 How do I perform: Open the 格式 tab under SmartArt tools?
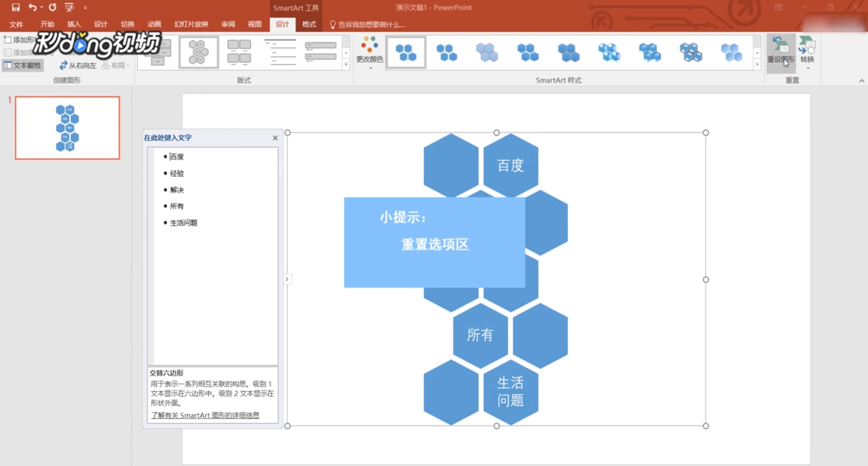coord(309,24)
